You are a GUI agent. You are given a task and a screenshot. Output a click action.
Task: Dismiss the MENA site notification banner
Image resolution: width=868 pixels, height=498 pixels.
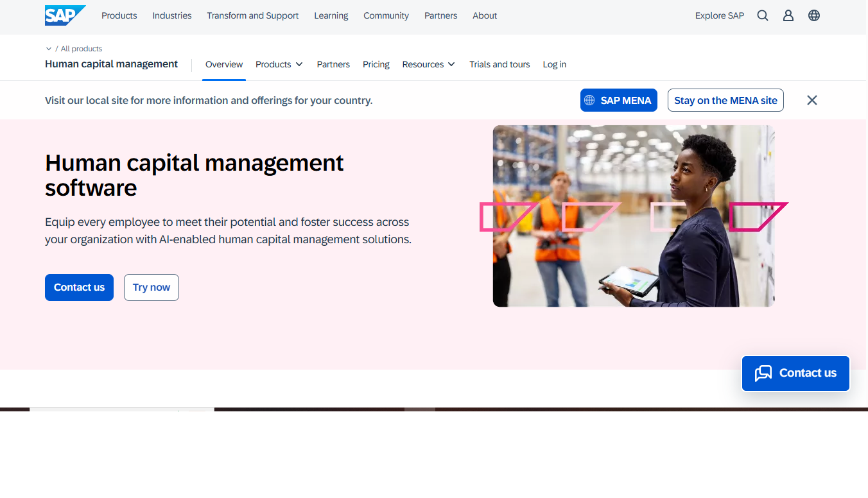pos(812,100)
